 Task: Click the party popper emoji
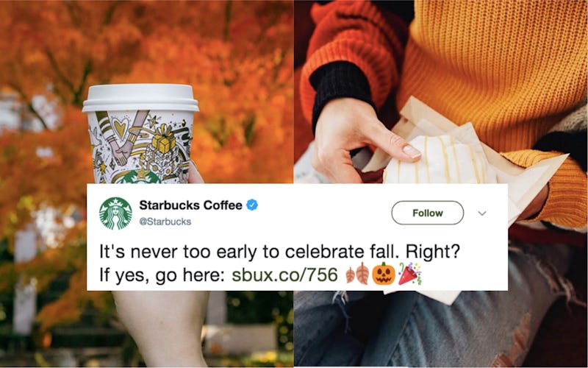409,274
